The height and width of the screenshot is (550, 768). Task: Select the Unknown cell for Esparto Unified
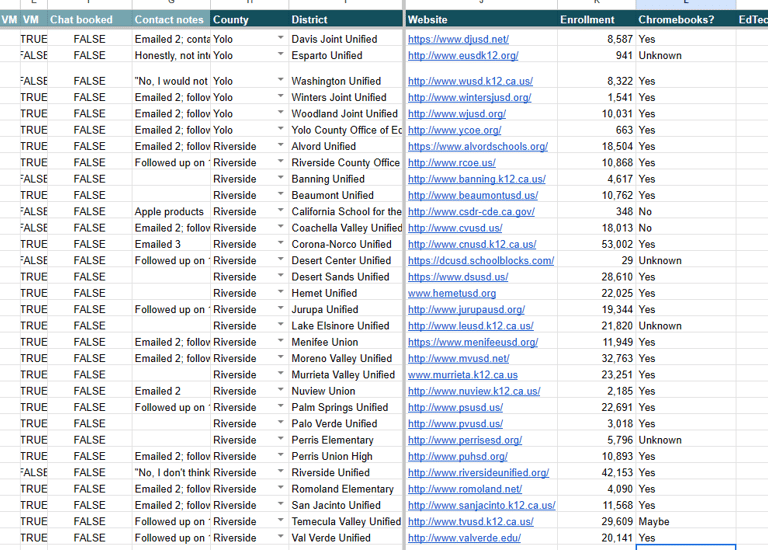pyautogui.click(x=686, y=55)
